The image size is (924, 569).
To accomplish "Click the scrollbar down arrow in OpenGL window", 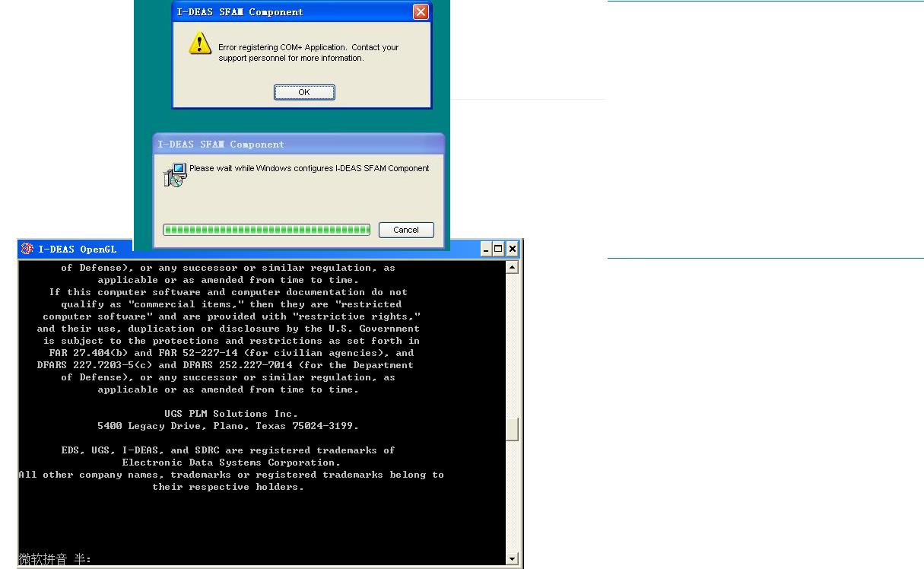I will tap(512, 559).
